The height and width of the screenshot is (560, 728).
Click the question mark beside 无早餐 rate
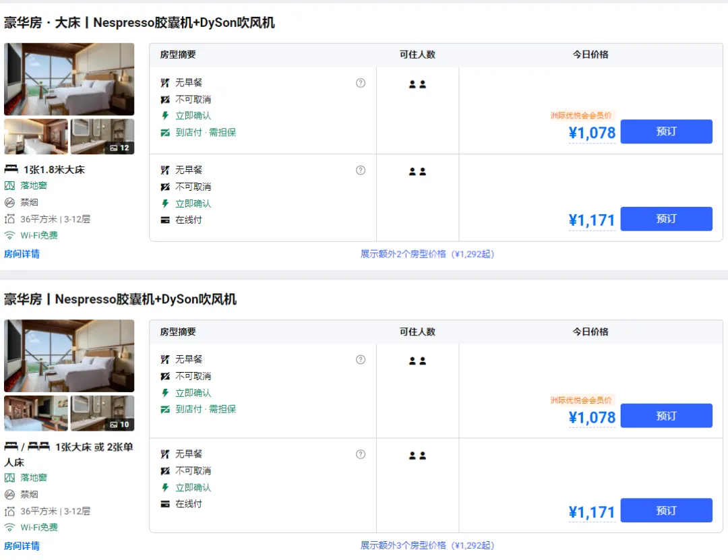pyautogui.click(x=361, y=82)
